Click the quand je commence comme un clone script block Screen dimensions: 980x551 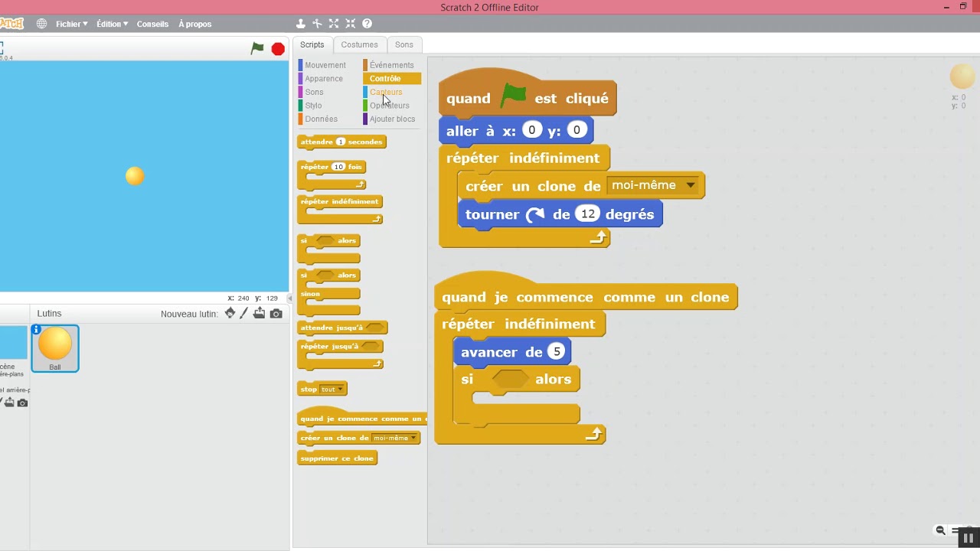[x=586, y=295]
